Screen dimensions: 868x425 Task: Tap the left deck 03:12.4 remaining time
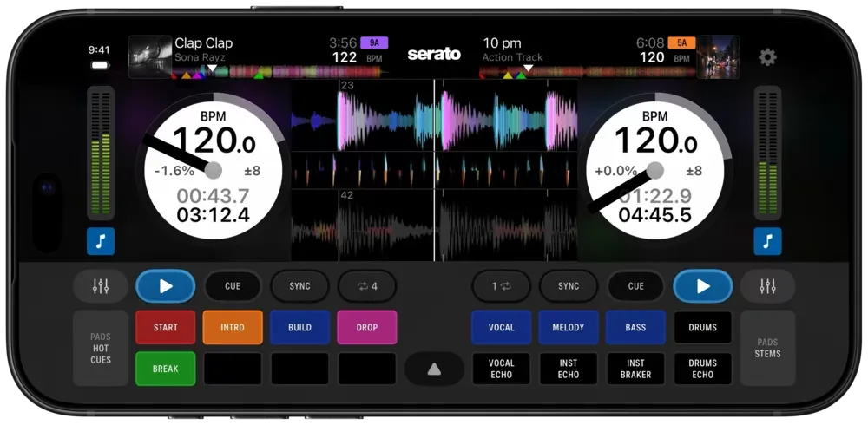[x=214, y=215]
